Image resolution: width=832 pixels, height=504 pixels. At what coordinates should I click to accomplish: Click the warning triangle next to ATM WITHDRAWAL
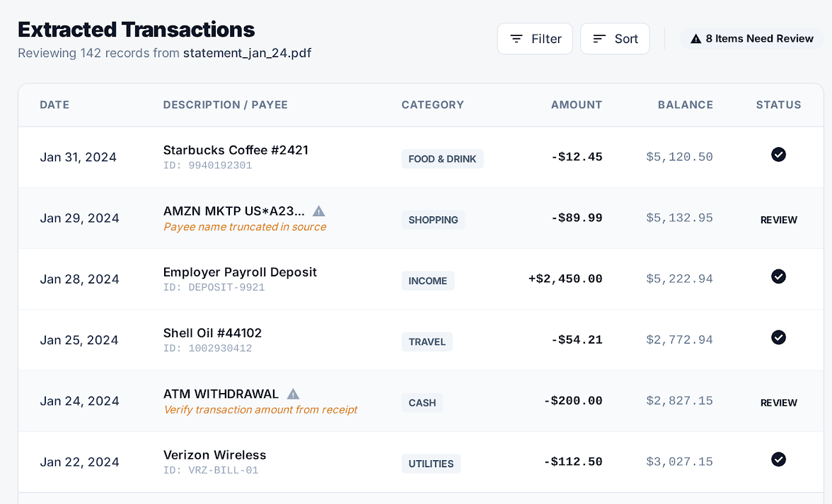(293, 394)
